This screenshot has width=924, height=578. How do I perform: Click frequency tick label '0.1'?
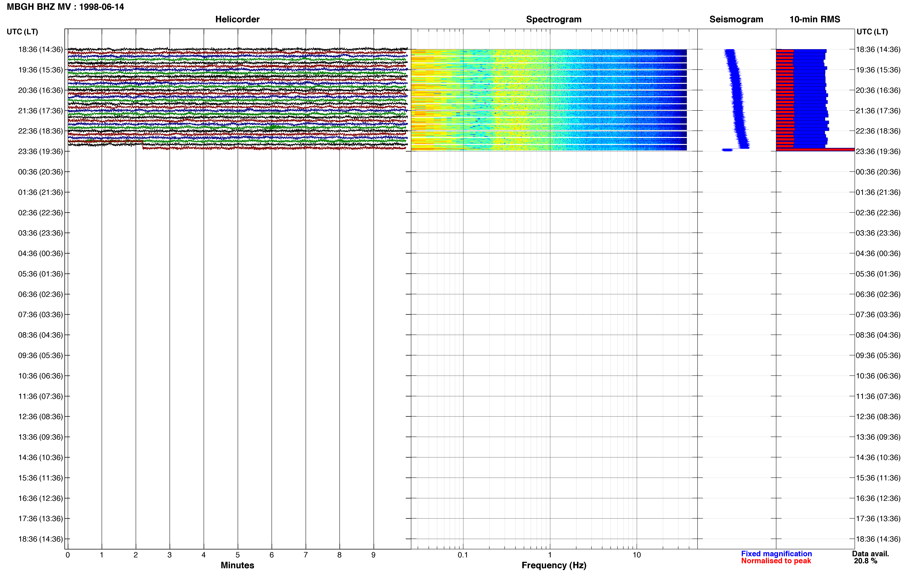pyautogui.click(x=463, y=555)
